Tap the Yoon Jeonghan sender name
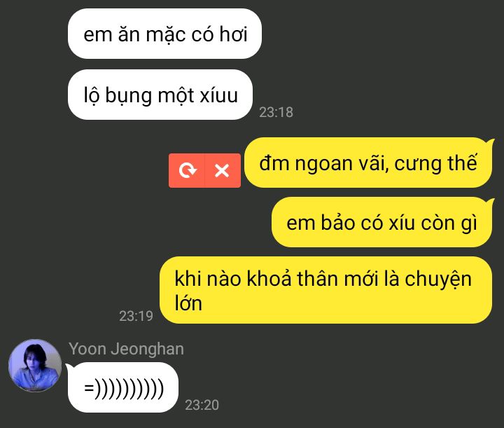This screenshot has height=428, width=504. 126,349
